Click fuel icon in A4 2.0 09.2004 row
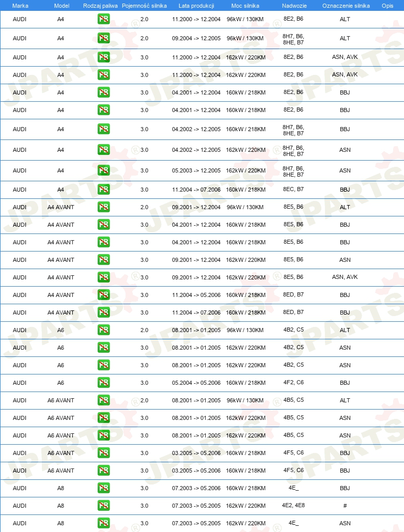Image resolution: width=404 pixels, height=532 pixels. point(103,38)
